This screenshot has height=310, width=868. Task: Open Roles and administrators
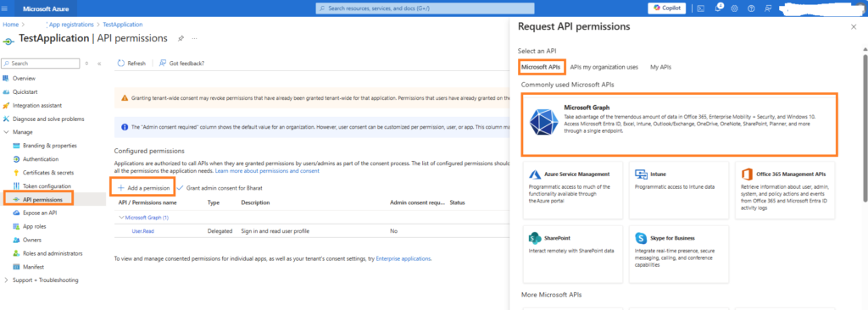click(x=53, y=253)
